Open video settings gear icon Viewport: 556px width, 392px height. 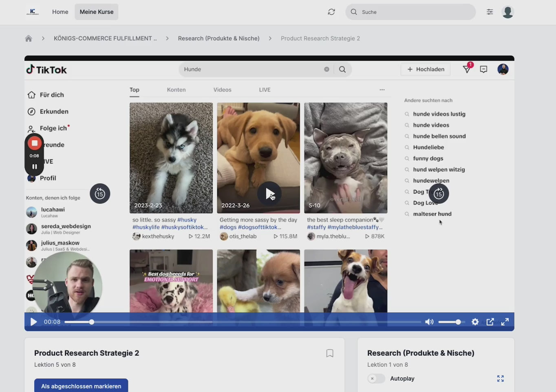[475, 322]
